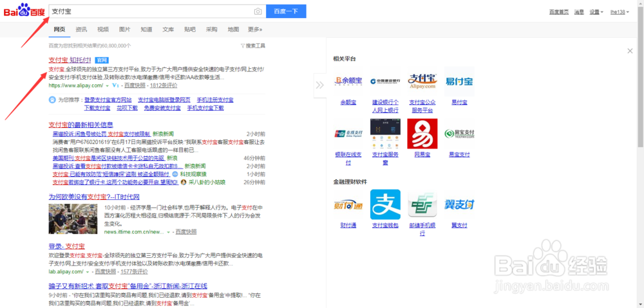This screenshot has width=644, height=308.
Task: Switch to the 知道 tab
Action: (x=146, y=30)
